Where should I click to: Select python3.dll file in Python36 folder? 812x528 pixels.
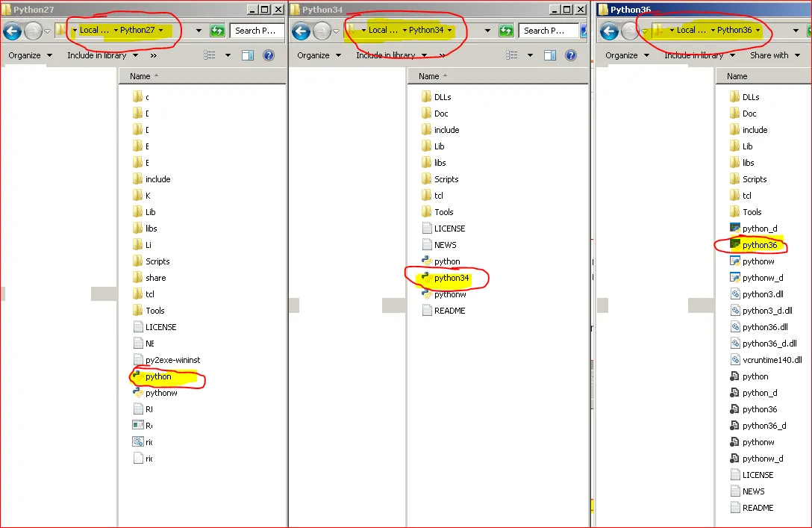coord(757,293)
